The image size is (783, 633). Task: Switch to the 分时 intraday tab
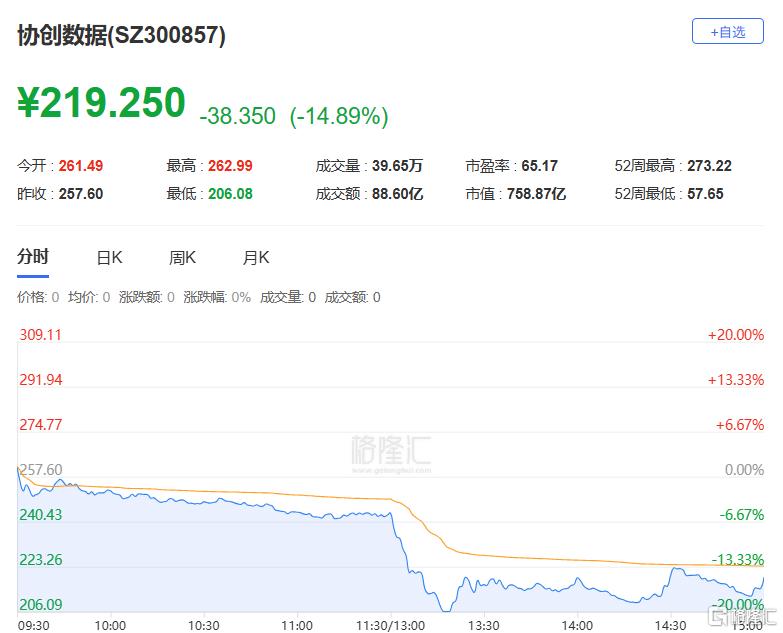tap(32, 257)
